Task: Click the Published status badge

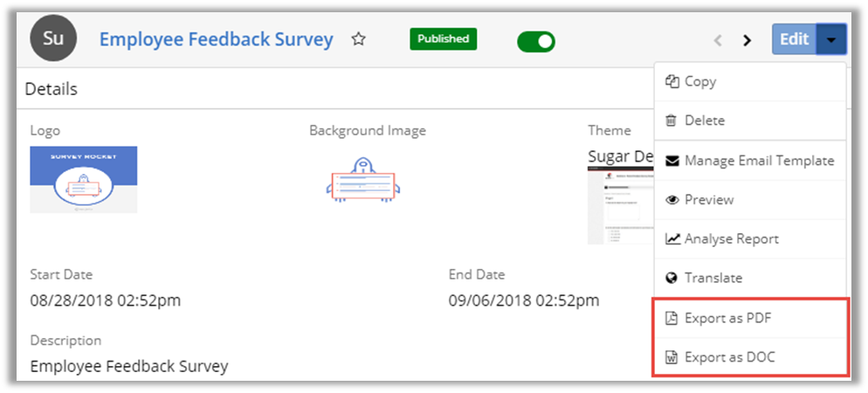Action: (x=443, y=39)
